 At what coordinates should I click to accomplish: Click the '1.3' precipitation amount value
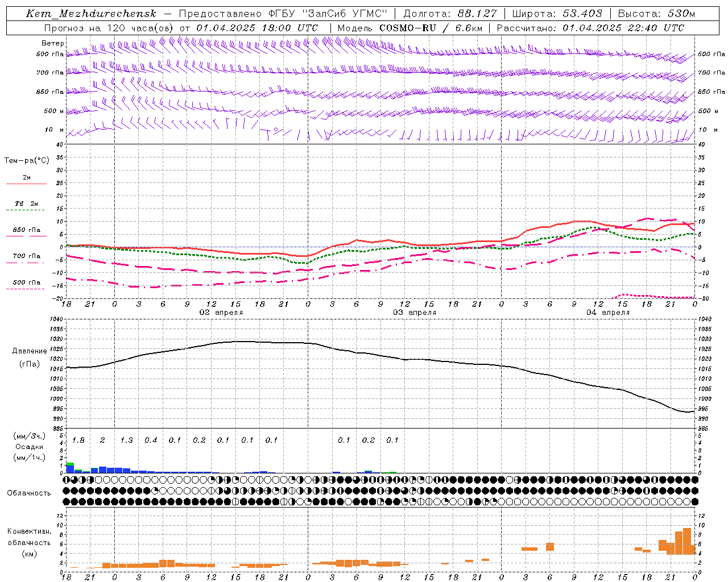tap(126, 440)
